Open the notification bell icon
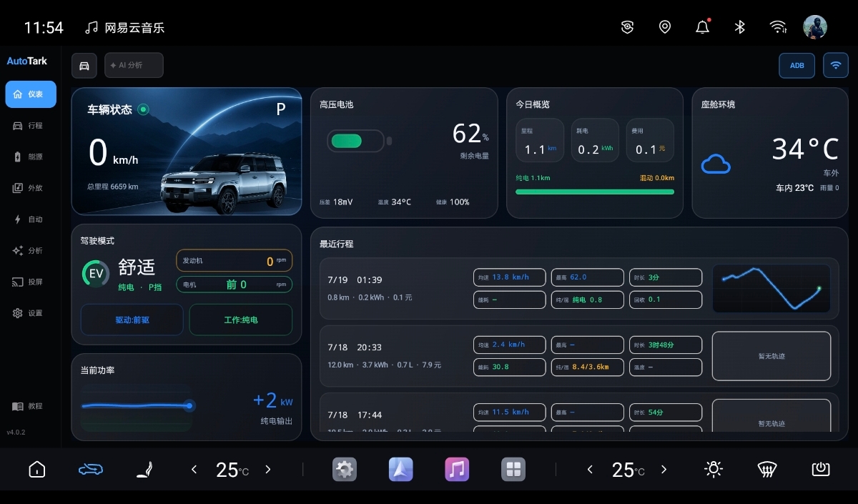This screenshot has width=858, height=504. coord(702,27)
